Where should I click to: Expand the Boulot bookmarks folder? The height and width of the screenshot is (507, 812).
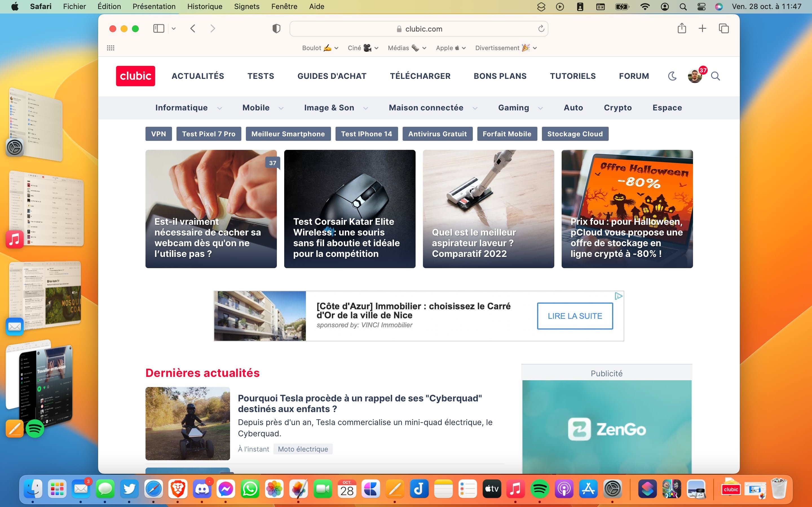(x=320, y=48)
